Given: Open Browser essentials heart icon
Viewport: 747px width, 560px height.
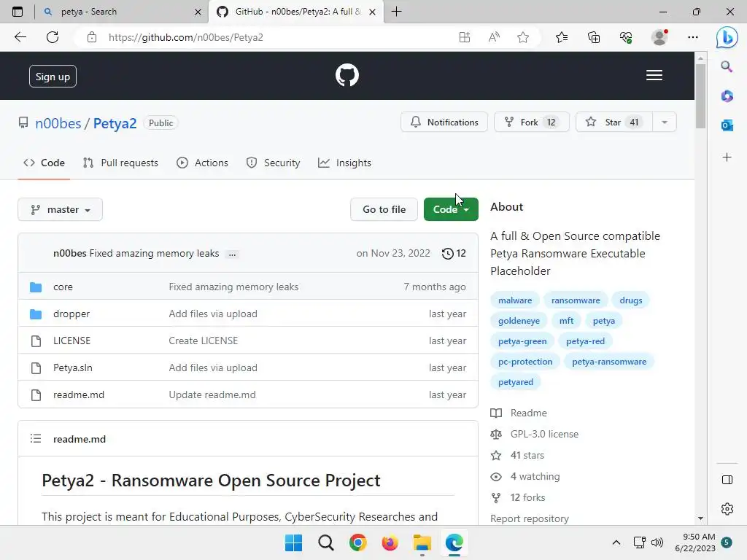Looking at the screenshot, I should 626,37.
